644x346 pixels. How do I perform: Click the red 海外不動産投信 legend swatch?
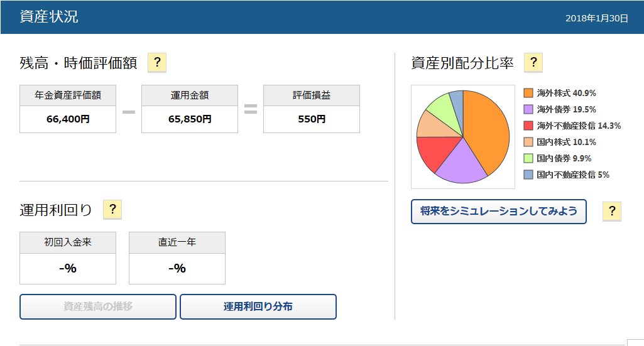[x=528, y=126]
